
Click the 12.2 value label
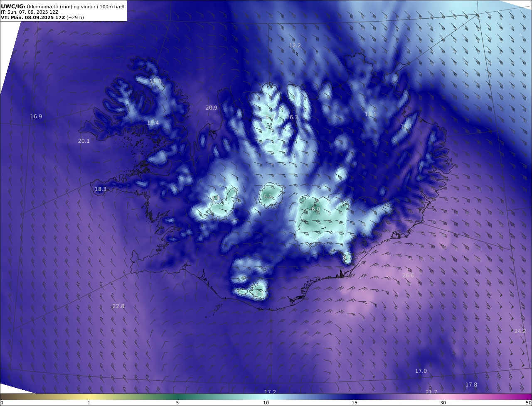pyautogui.click(x=295, y=45)
